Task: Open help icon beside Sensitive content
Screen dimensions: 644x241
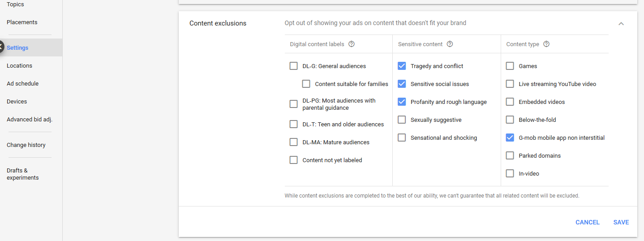Action: (x=450, y=44)
